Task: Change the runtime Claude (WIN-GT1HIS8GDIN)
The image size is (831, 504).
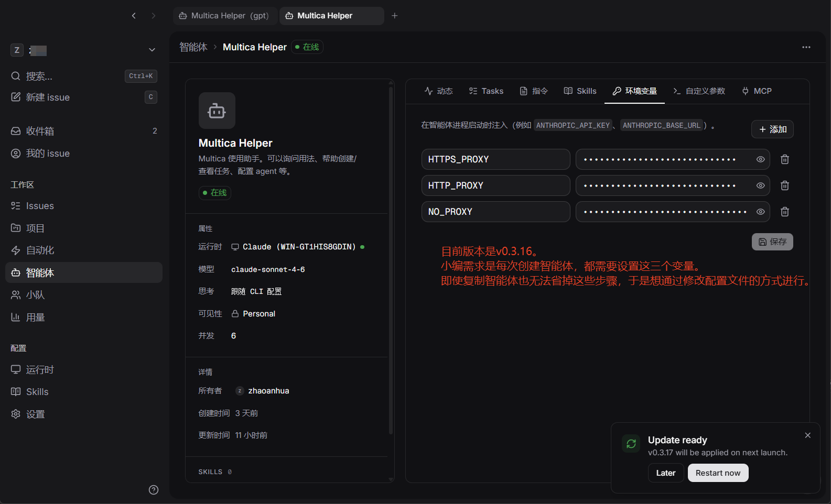Action: 298,247
